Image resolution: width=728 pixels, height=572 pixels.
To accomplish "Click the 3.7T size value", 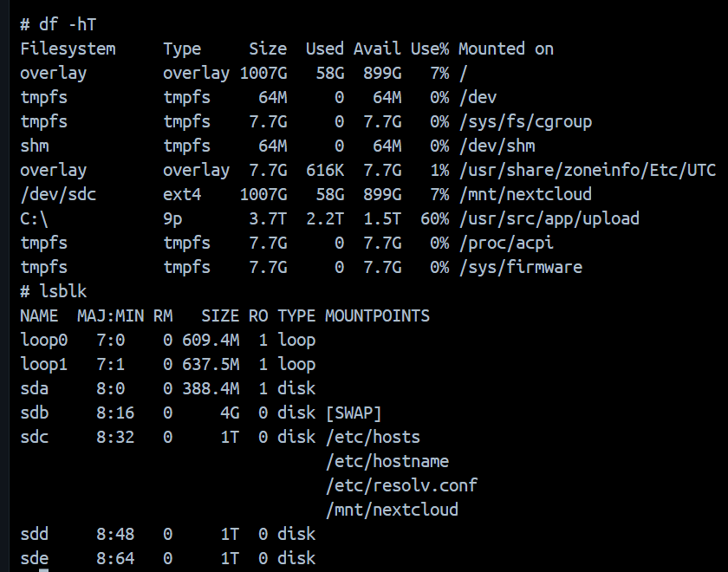I will pos(268,218).
